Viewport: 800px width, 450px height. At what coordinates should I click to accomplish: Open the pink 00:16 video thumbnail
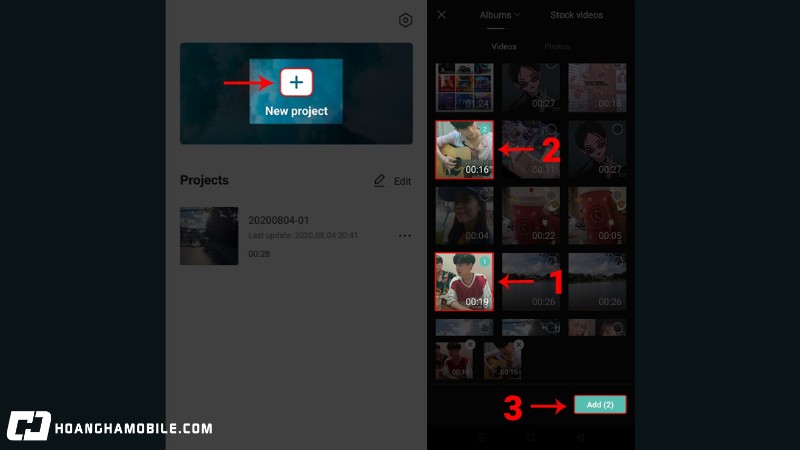(597, 87)
